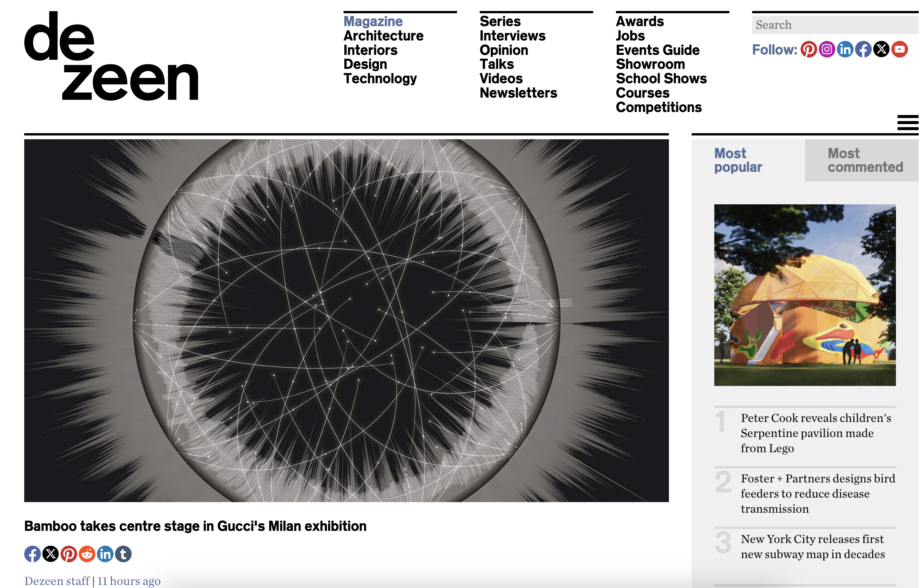
Task: Open the Talks page
Action: (496, 64)
